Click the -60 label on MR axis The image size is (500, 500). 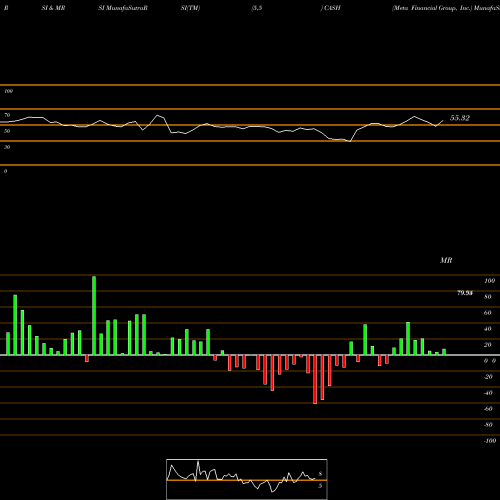pos(488,409)
